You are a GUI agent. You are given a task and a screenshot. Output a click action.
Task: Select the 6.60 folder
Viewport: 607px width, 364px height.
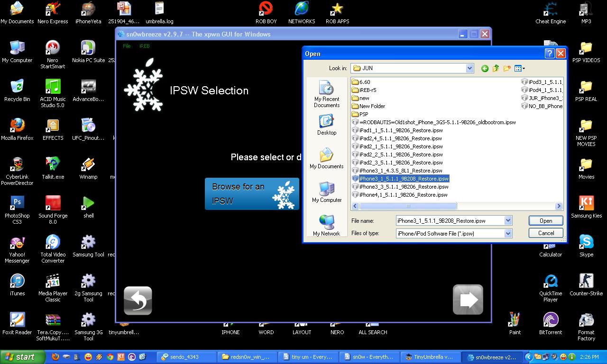pos(361,82)
